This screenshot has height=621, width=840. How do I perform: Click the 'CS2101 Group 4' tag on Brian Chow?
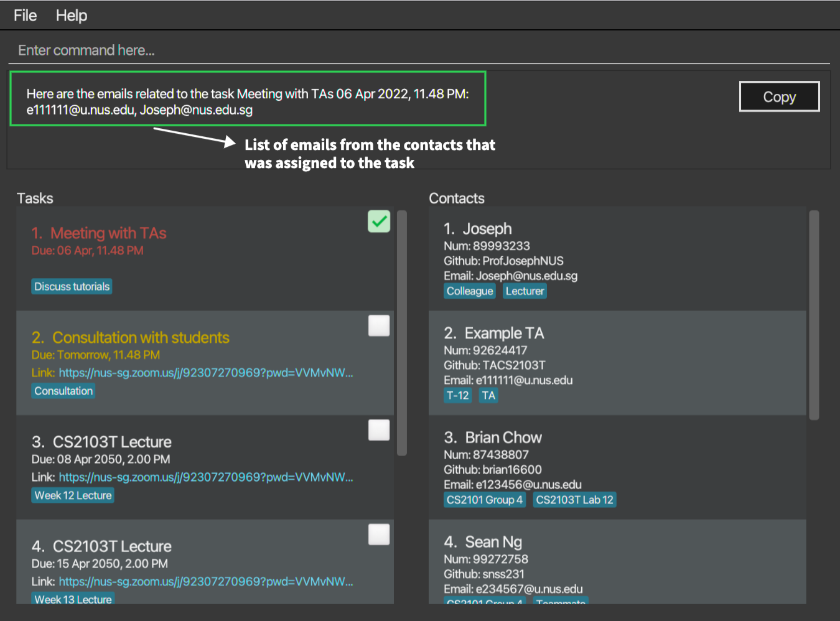coord(485,500)
